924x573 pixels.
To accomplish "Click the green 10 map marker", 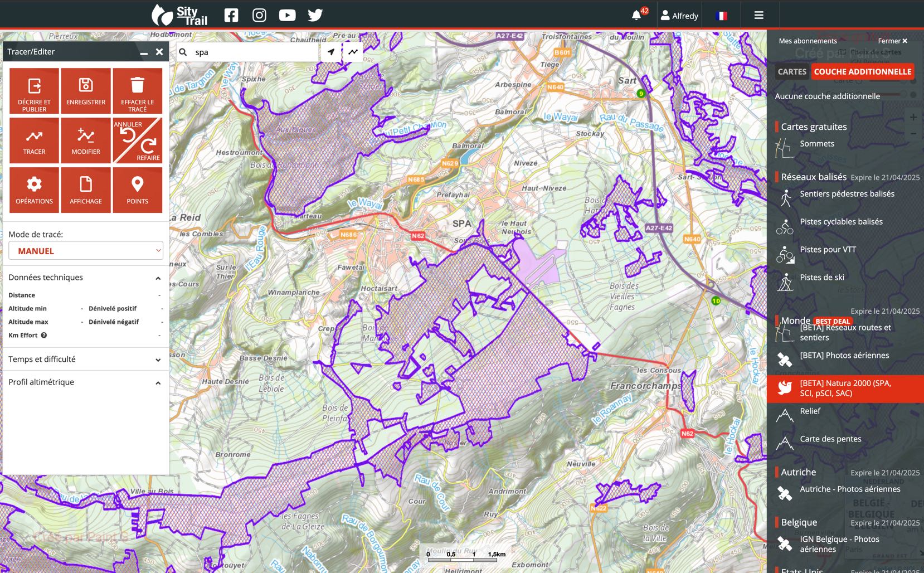I will (x=716, y=300).
